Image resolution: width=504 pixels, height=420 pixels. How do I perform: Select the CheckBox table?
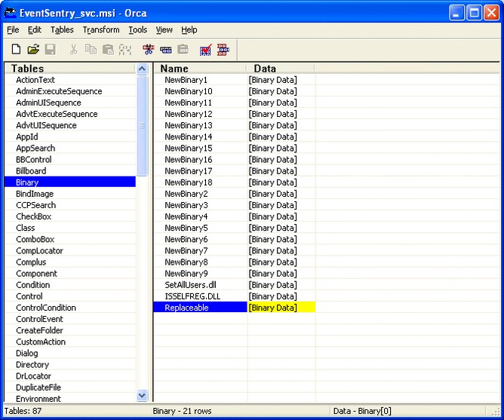(x=70, y=216)
